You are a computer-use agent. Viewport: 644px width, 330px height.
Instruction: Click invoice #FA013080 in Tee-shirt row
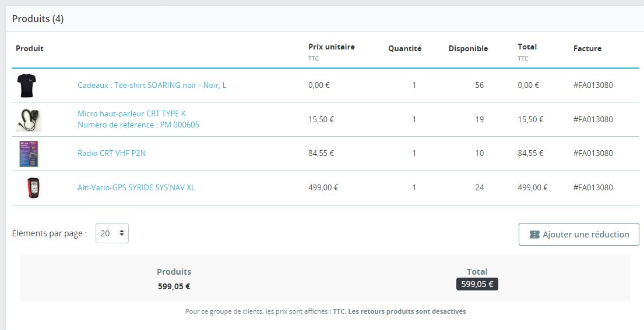click(x=593, y=86)
